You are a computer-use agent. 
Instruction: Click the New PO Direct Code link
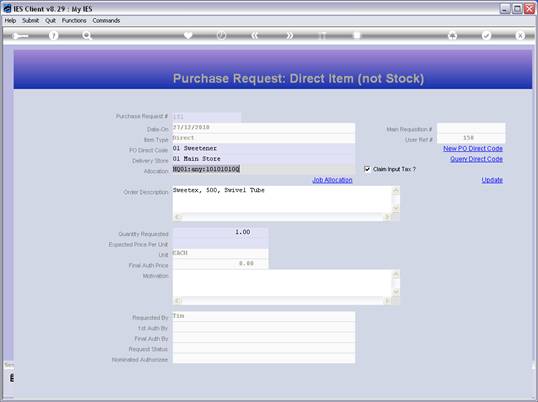(x=473, y=148)
